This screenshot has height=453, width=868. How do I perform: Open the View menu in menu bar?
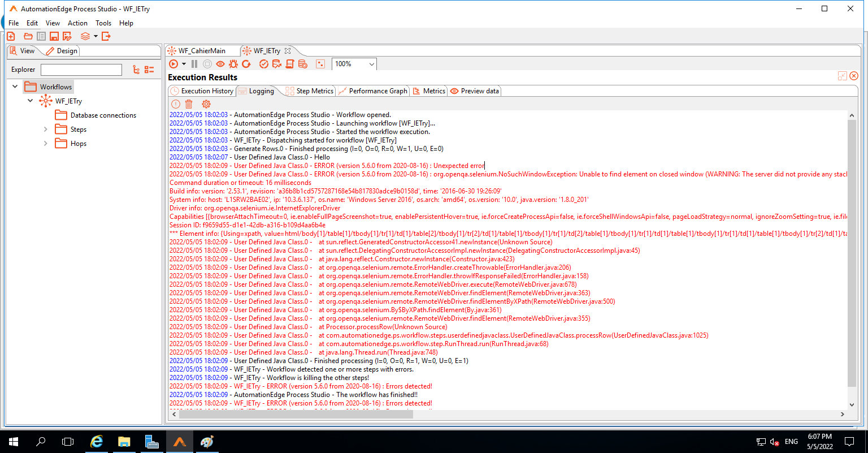(x=53, y=23)
